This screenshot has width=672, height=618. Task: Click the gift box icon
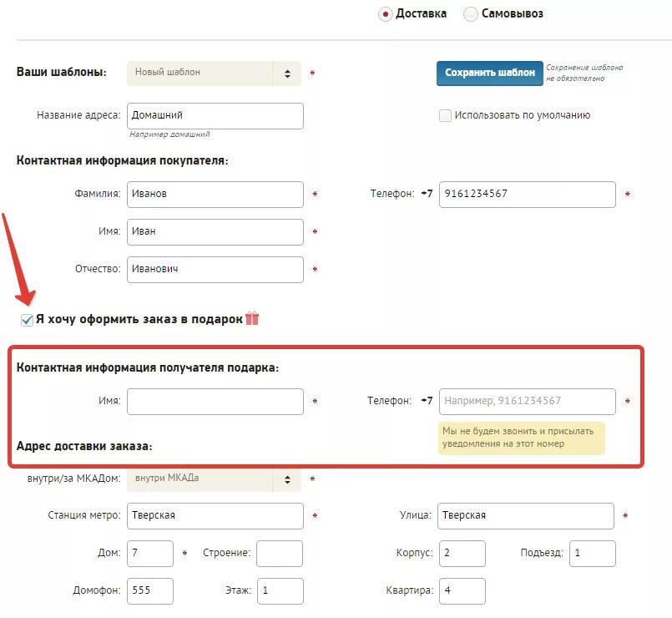click(252, 318)
